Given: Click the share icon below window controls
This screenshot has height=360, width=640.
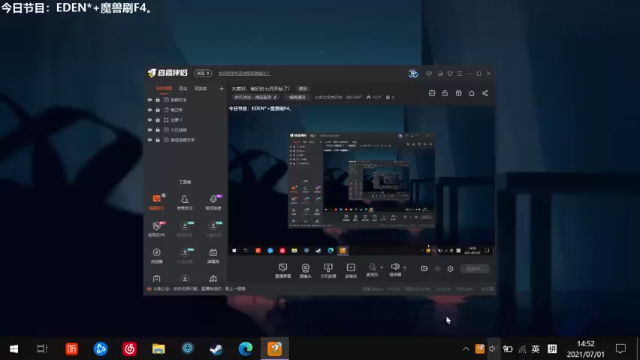Looking at the screenshot, I should click(x=485, y=93).
